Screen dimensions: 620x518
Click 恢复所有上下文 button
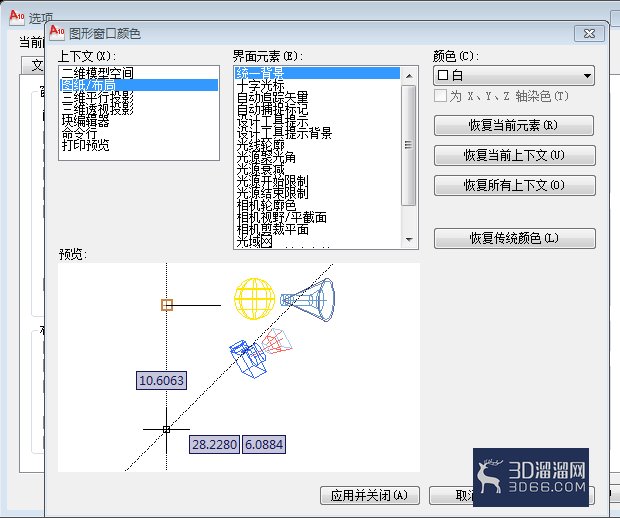pyautogui.click(x=514, y=185)
